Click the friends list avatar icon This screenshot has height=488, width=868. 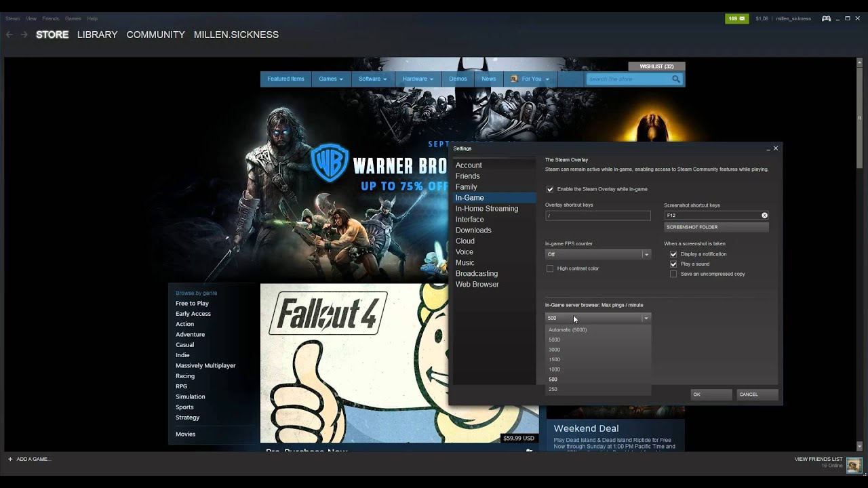[x=854, y=465]
